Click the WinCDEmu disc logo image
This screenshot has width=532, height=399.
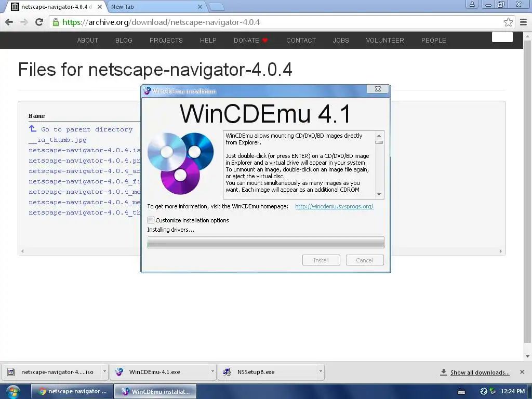180,163
